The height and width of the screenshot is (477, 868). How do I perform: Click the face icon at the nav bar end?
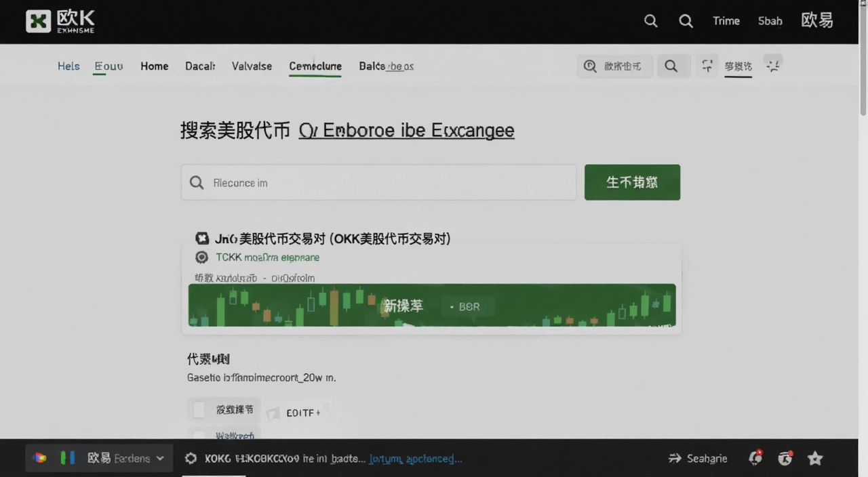pyautogui.click(x=773, y=65)
